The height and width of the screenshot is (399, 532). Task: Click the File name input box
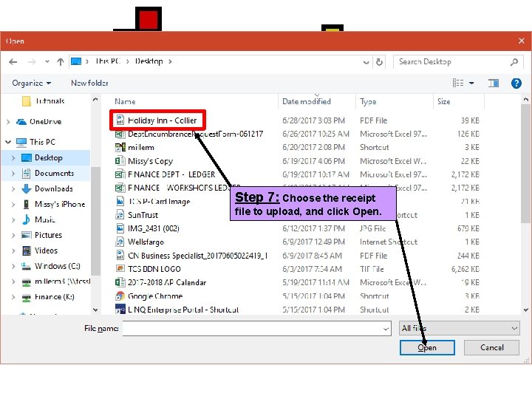[x=257, y=328]
